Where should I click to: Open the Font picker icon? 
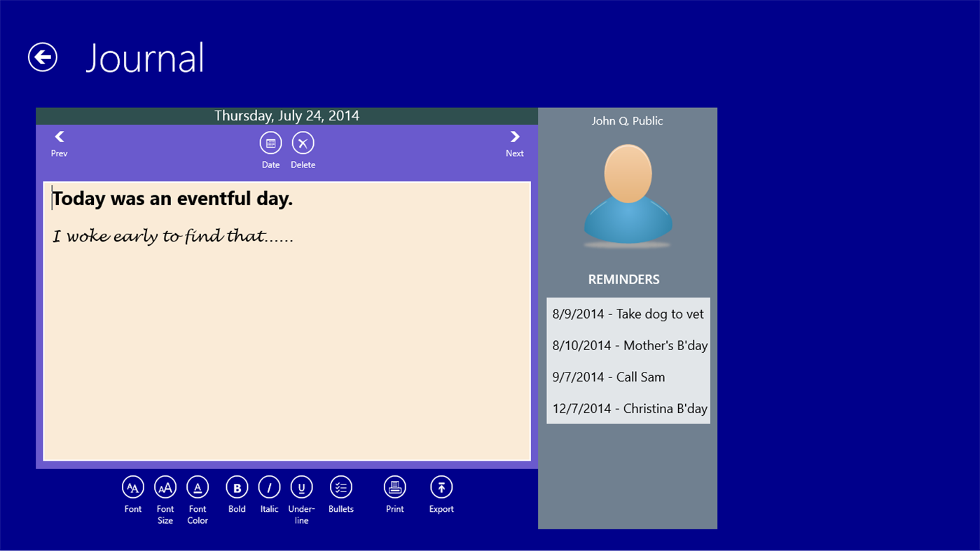[132, 486]
